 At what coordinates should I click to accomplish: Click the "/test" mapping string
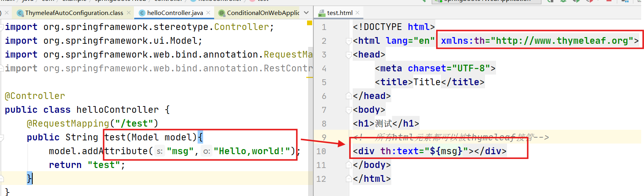click(134, 123)
